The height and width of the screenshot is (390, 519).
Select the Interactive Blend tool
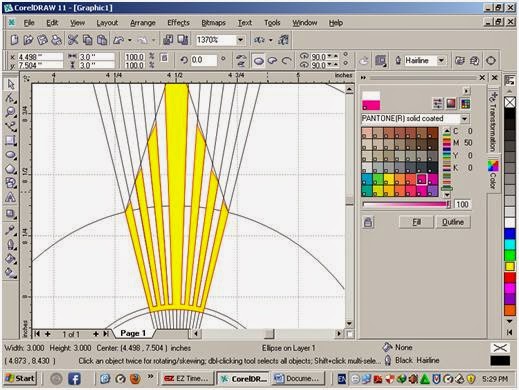[11, 214]
